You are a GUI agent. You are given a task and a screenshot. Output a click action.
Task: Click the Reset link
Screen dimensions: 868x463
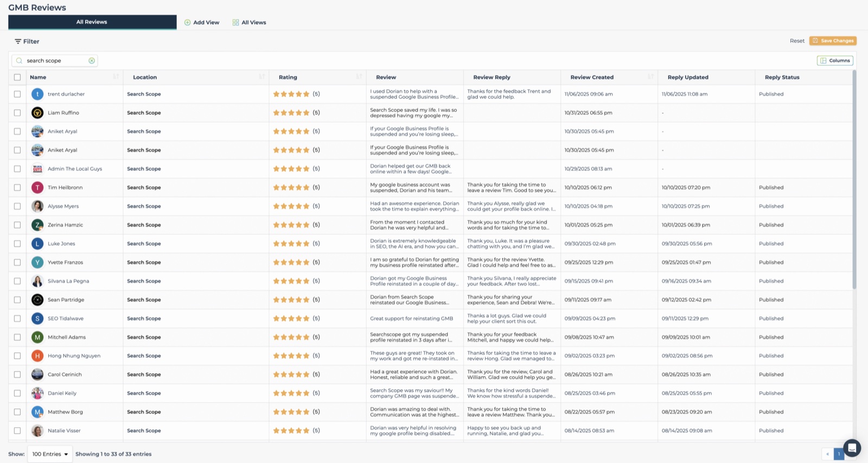pyautogui.click(x=797, y=41)
